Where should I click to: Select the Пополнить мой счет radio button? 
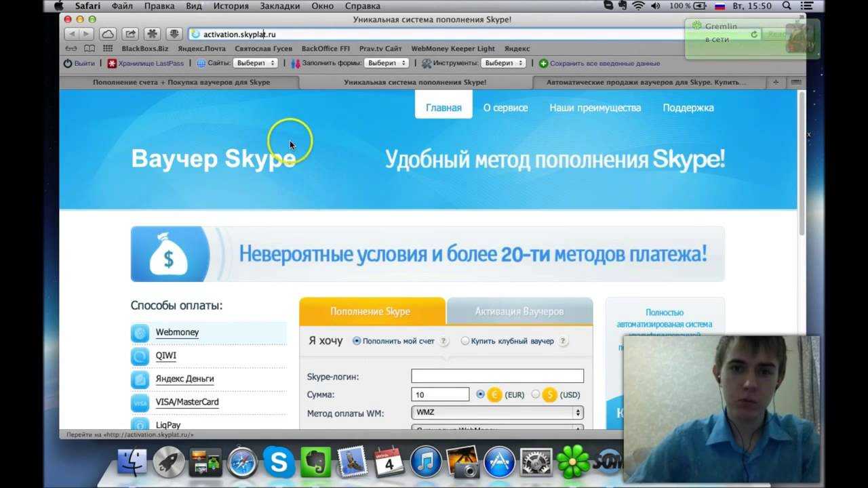357,341
